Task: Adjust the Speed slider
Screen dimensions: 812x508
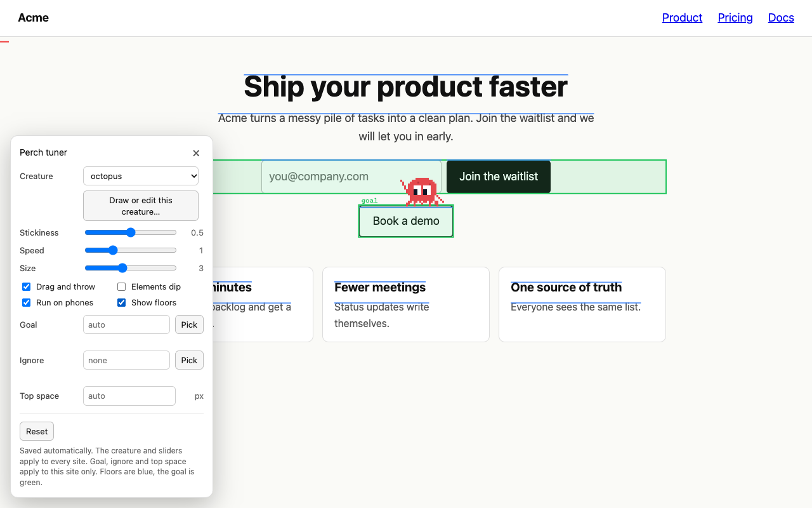Action: 131,250
